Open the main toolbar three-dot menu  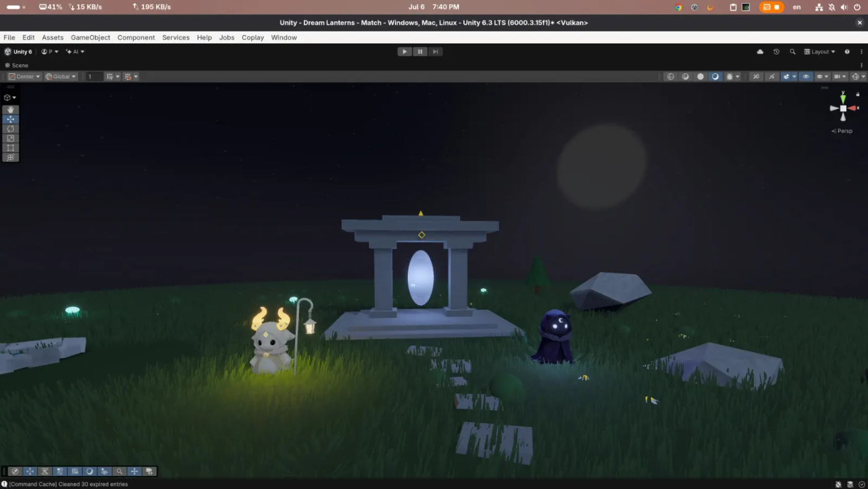pos(861,52)
